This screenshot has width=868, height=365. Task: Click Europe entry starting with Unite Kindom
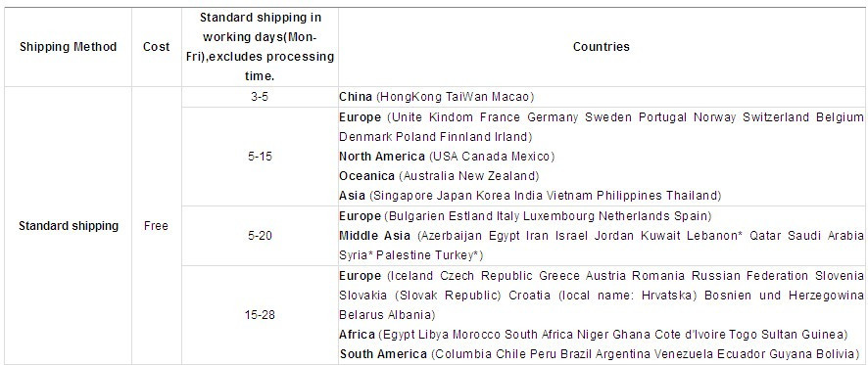(602, 126)
